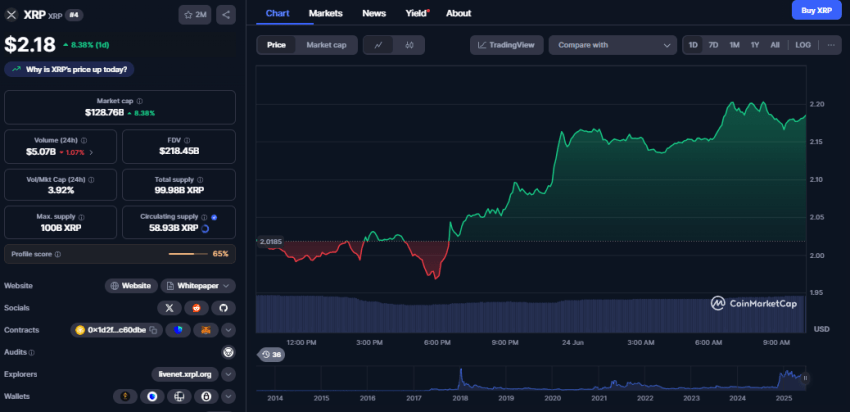
Task: Select the line chart view icon
Action: (x=378, y=45)
